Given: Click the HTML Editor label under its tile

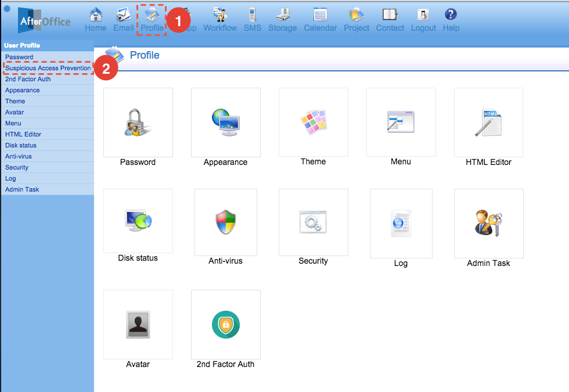Looking at the screenshot, I should click(x=488, y=162).
